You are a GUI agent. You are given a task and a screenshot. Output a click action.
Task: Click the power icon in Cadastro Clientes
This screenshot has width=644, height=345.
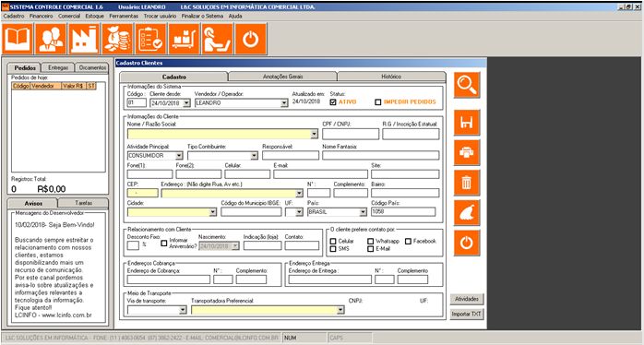pyautogui.click(x=467, y=243)
